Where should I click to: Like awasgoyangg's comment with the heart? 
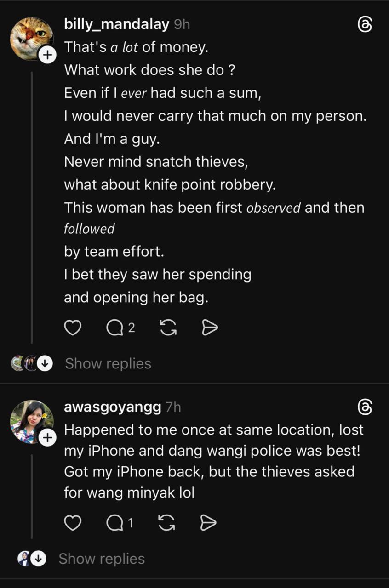coord(73,523)
